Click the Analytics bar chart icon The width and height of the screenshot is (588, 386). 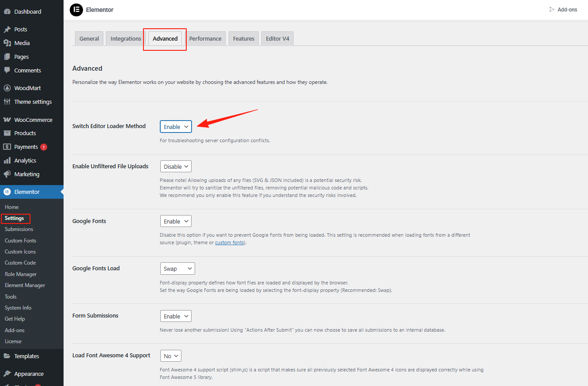(7, 160)
